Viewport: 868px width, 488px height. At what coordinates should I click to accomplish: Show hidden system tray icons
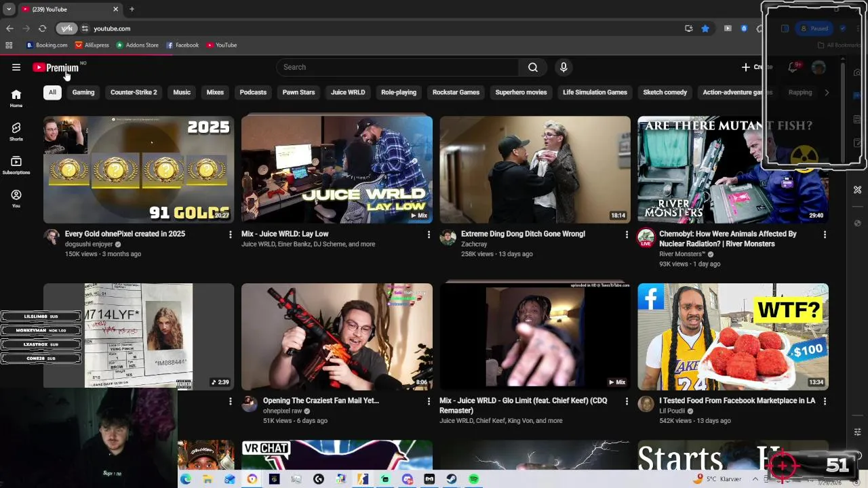pyautogui.click(x=755, y=479)
